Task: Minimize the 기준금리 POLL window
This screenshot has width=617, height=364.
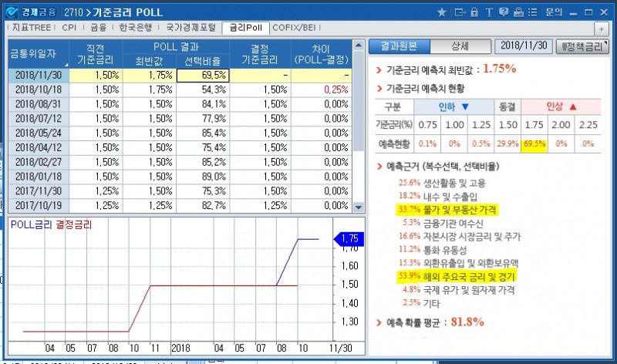Action: tap(573, 13)
